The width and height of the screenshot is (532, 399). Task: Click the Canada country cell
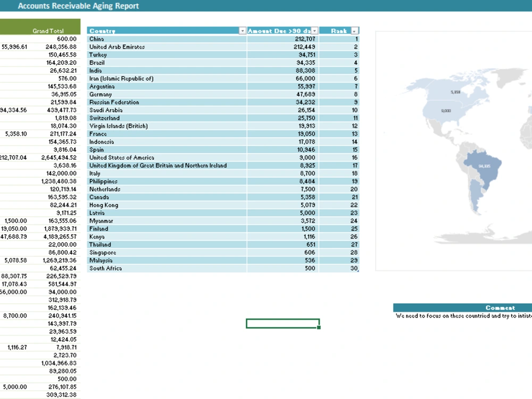click(167, 197)
